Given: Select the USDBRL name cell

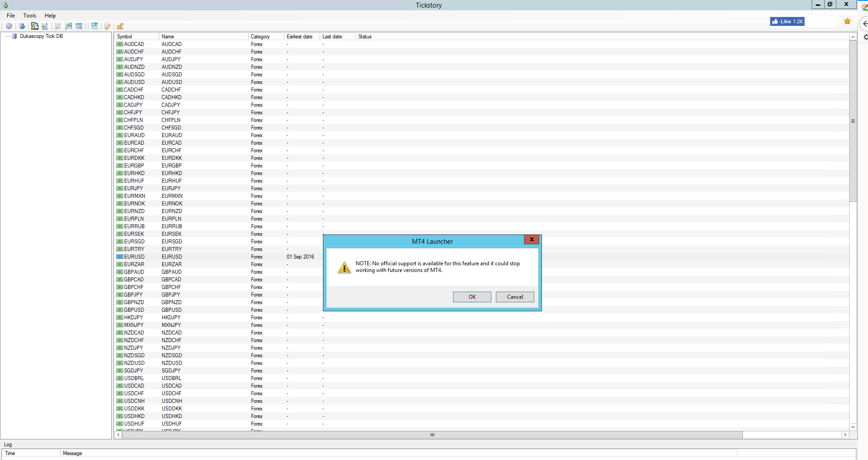Looking at the screenshot, I should pos(172,378).
